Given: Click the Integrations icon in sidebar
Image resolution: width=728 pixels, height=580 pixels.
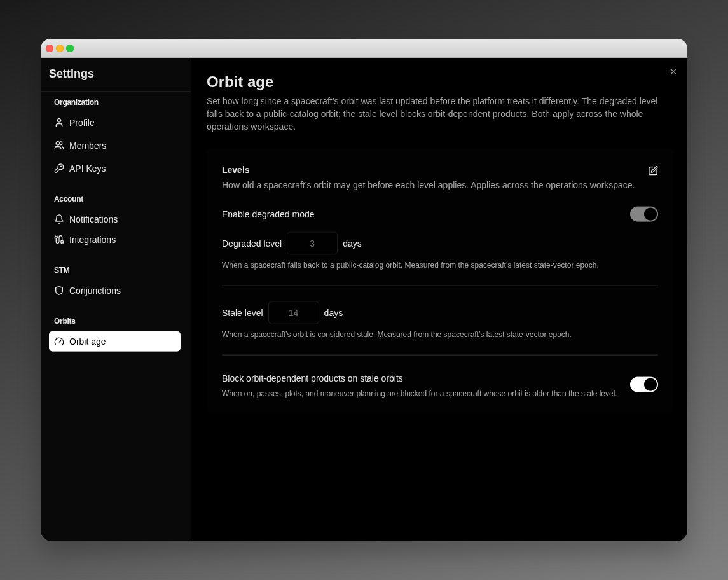Looking at the screenshot, I should tap(59, 240).
